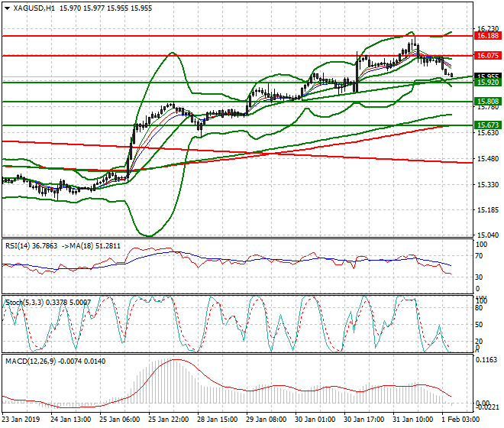This screenshot has width=504, height=428.
Task: Click the 15.040 price scale value
Action: [488, 235]
